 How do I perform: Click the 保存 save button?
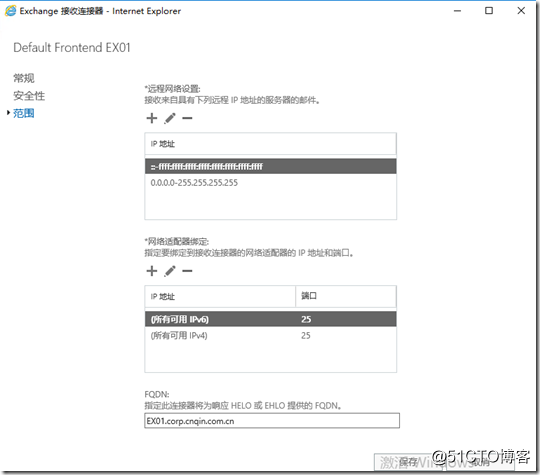[x=409, y=462]
